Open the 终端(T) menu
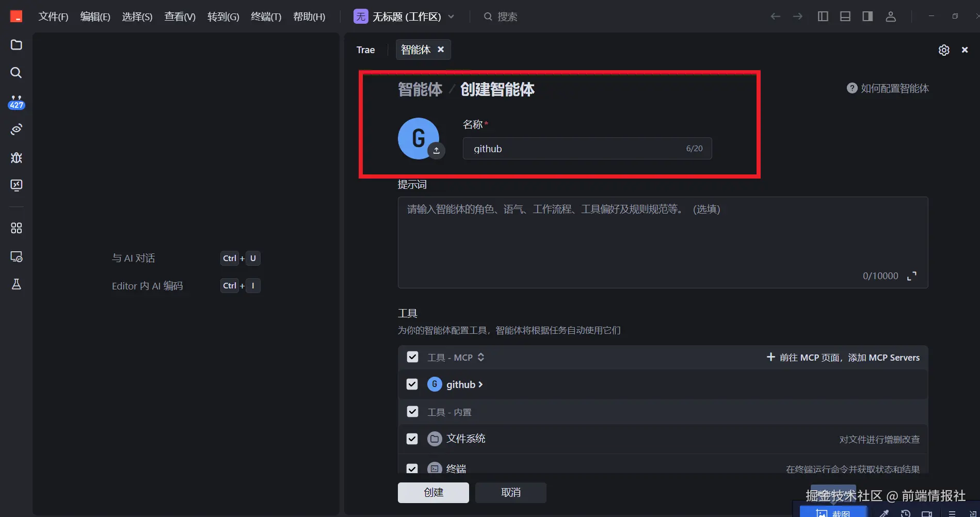Image resolution: width=980 pixels, height=517 pixels. (266, 17)
